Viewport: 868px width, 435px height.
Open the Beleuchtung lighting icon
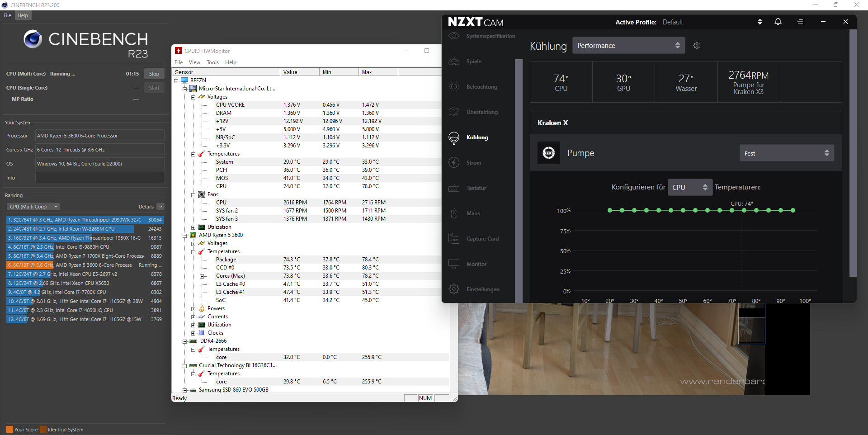pyautogui.click(x=454, y=87)
